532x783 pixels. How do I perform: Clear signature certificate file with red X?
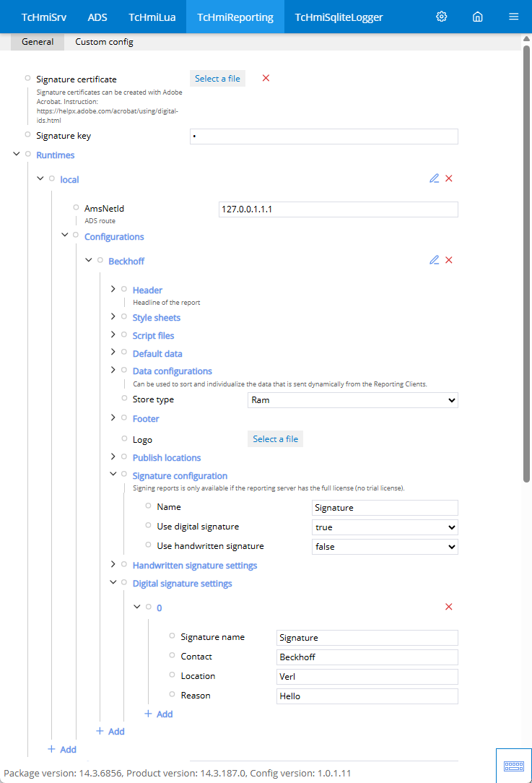click(266, 78)
